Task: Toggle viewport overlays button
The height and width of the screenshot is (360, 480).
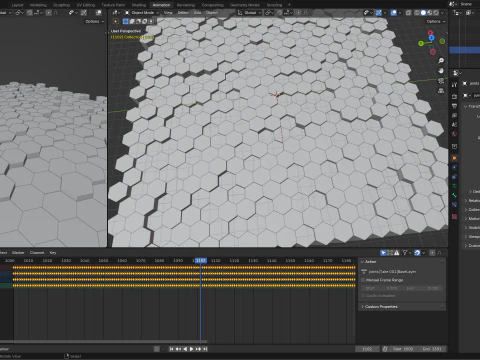Action: [394, 13]
